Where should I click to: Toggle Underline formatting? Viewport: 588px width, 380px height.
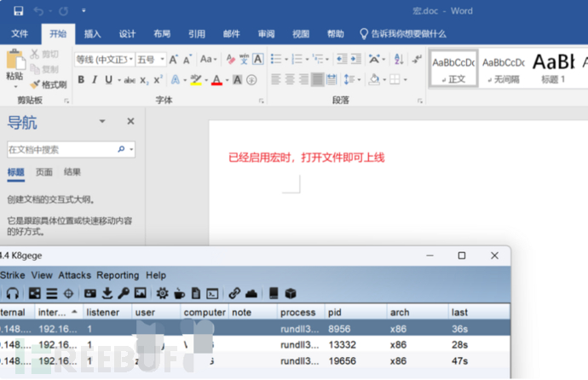[109, 79]
